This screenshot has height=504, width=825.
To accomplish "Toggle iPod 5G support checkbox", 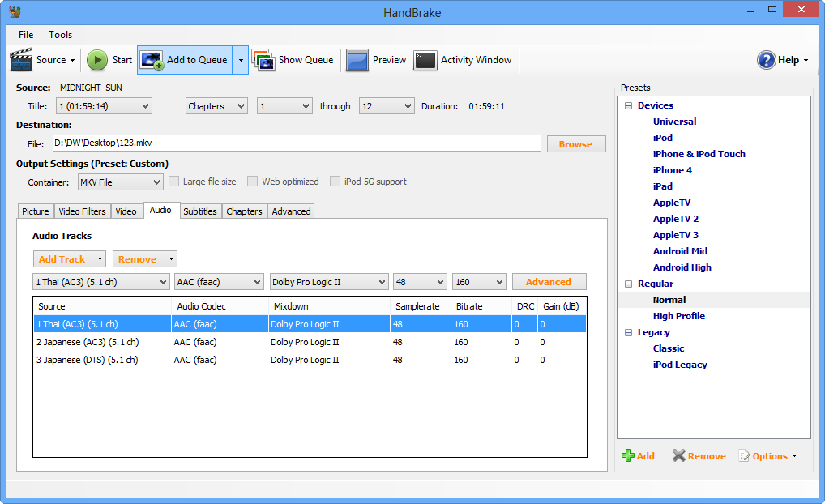I will [335, 182].
